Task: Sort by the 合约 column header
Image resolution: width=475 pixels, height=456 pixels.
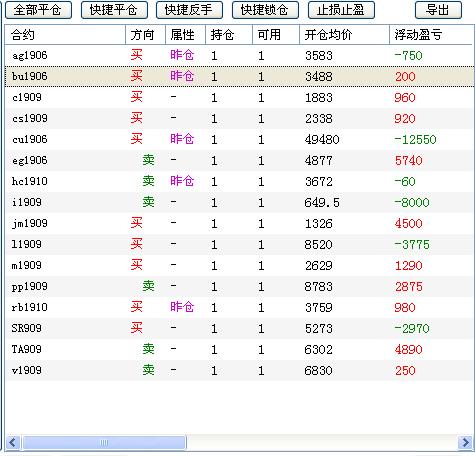Action: click(x=65, y=35)
